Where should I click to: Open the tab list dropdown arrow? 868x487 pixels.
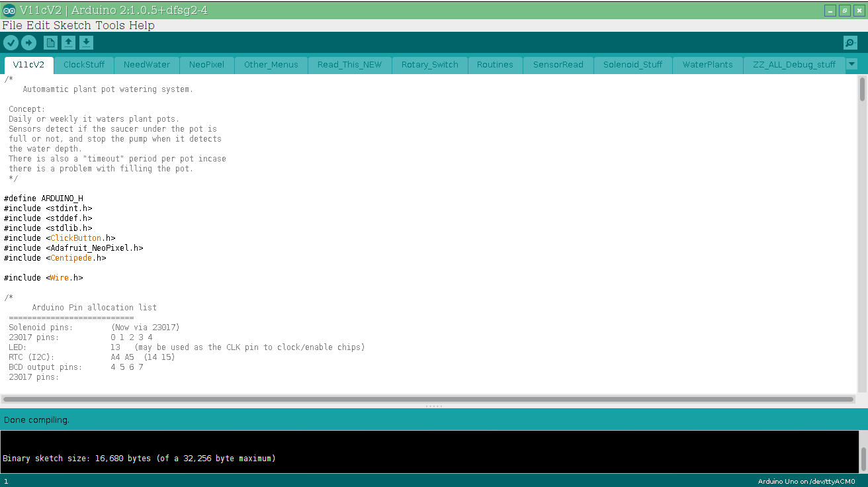point(853,64)
